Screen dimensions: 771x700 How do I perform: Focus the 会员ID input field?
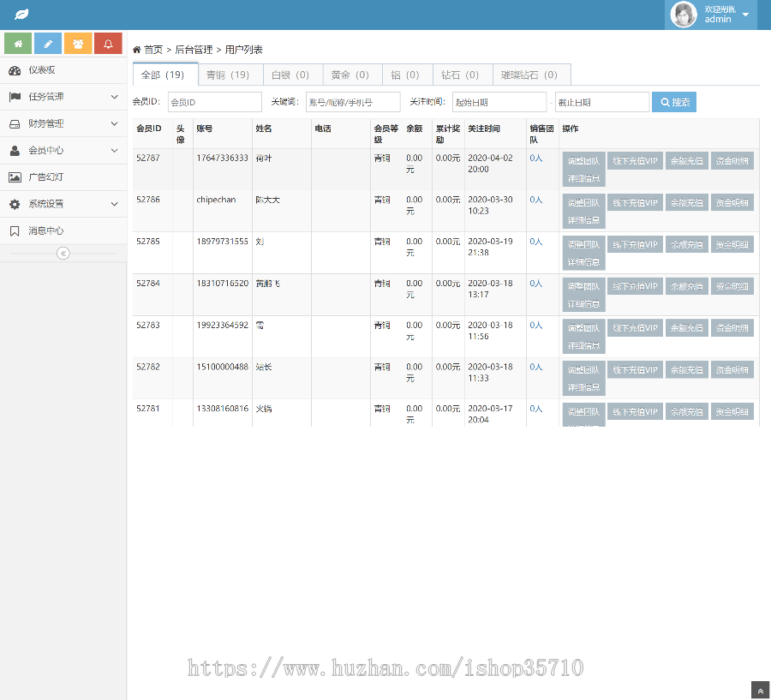click(215, 102)
